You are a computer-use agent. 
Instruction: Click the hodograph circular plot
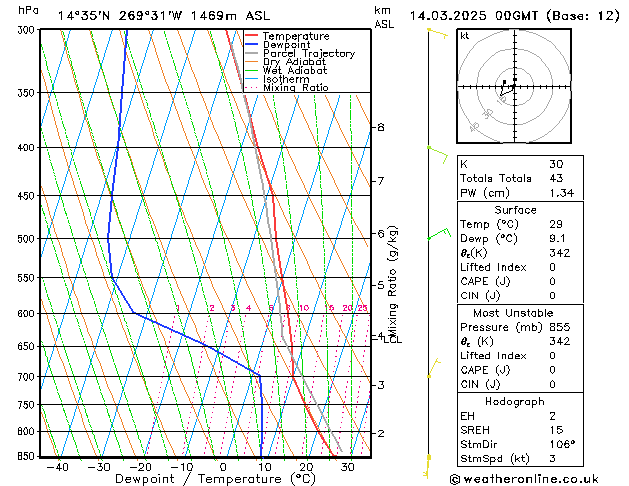[x=514, y=86]
